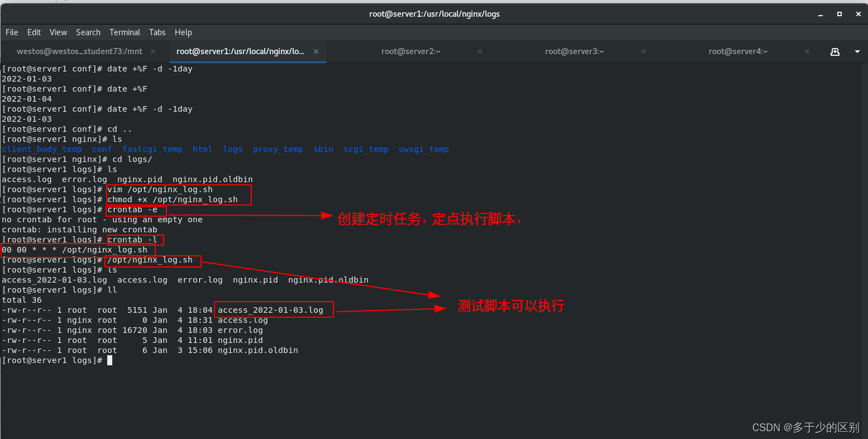
Task: Close the root@server3 tab
Action: coord(643,51)
